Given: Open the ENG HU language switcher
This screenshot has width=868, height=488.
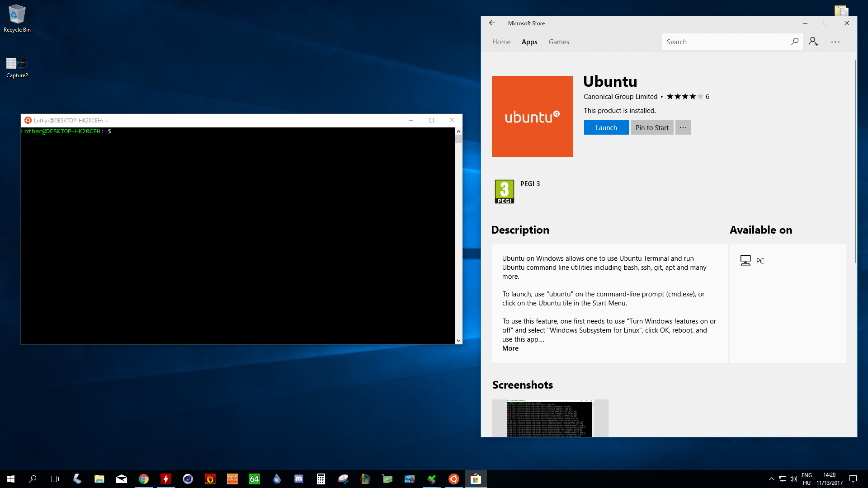Looking at the screenshot, I should point(807,479).
